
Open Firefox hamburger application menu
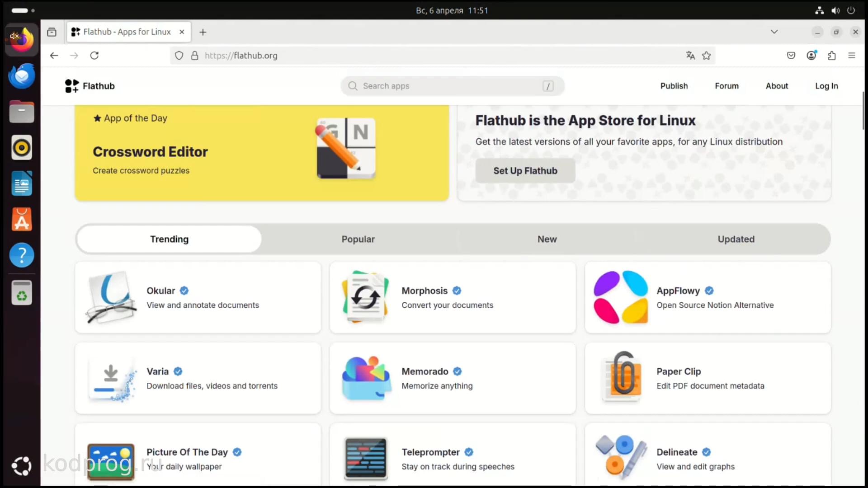[x=852, y=56]
